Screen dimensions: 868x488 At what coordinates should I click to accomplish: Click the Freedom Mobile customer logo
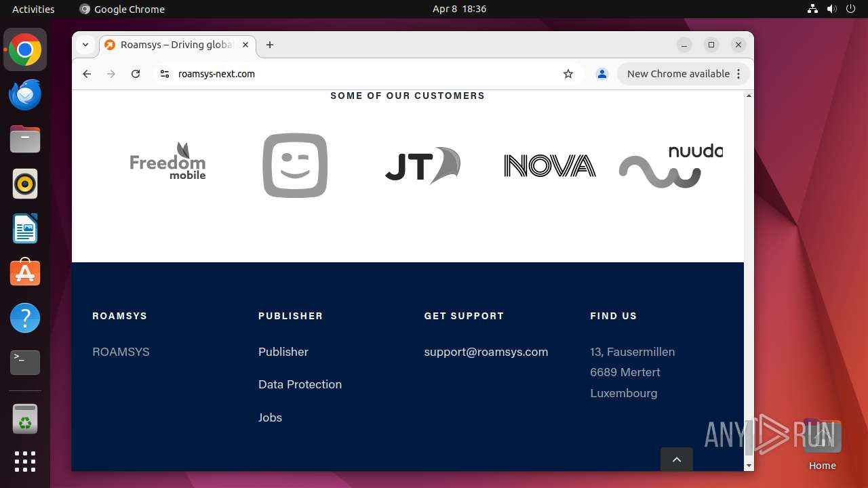[167, 161]
